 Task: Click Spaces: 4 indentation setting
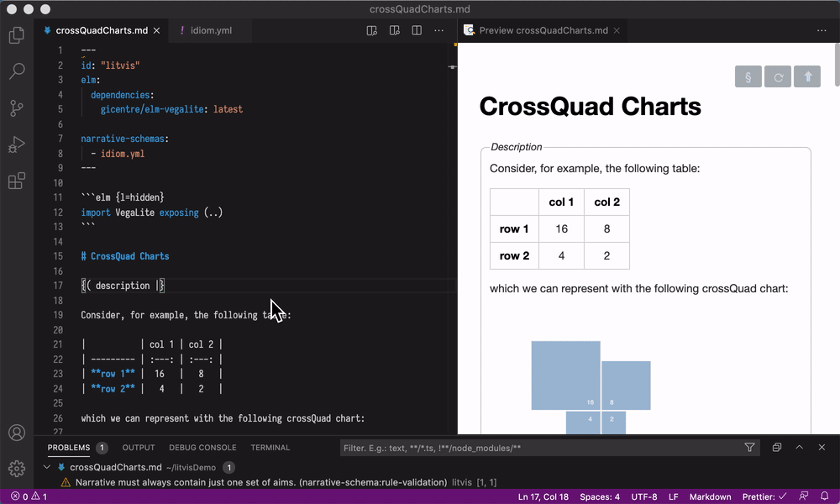600,496
